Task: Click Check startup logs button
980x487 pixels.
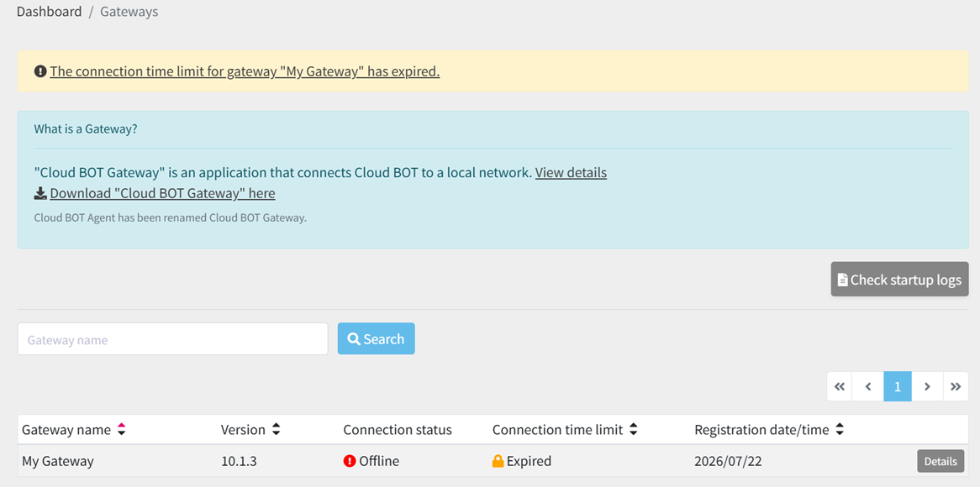Action: tap(899, 279)
